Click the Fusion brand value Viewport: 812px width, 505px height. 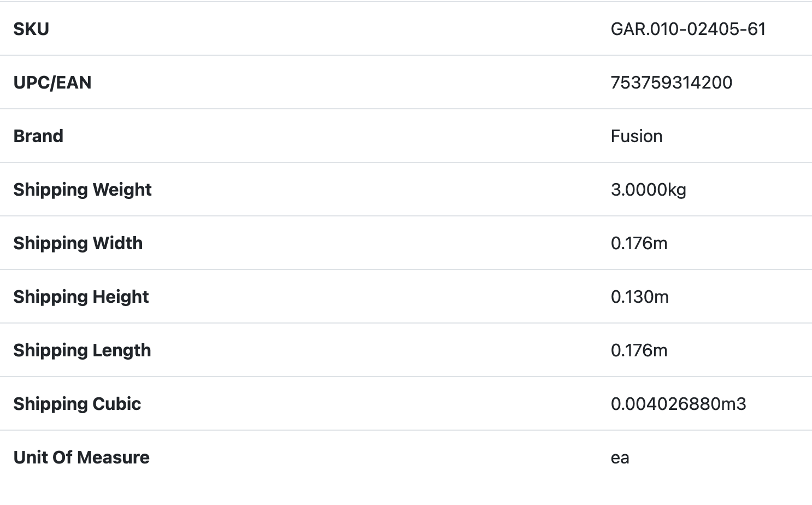click(x=636, y=136)
